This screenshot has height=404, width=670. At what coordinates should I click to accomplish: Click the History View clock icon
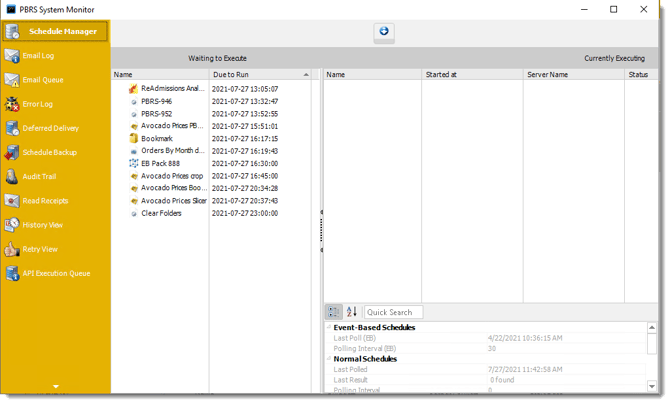12,225
